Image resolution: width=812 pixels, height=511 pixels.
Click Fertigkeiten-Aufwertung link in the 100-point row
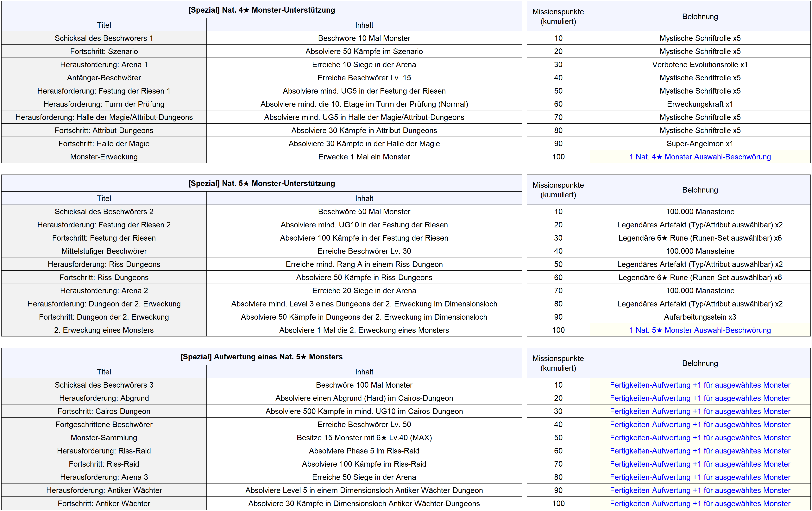700,503
